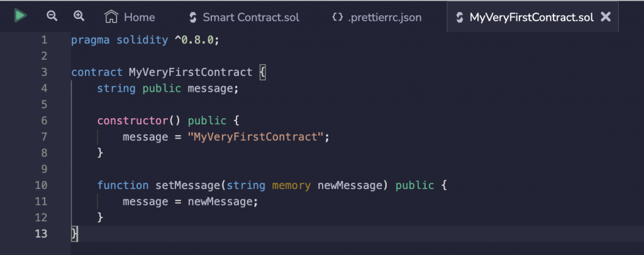This screenshot has height=255, width=644.
Task: Click the zoom out magnifier icon
Action: (52, 16)
